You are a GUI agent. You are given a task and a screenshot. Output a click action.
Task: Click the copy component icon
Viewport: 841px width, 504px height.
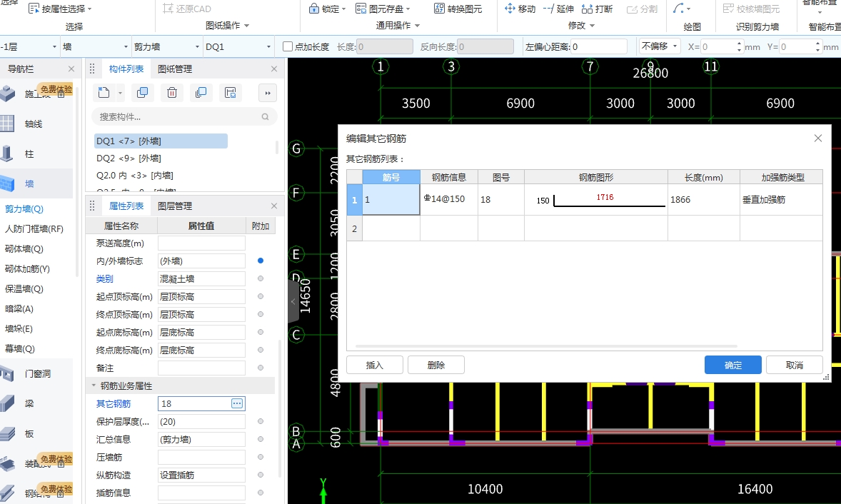142,93
